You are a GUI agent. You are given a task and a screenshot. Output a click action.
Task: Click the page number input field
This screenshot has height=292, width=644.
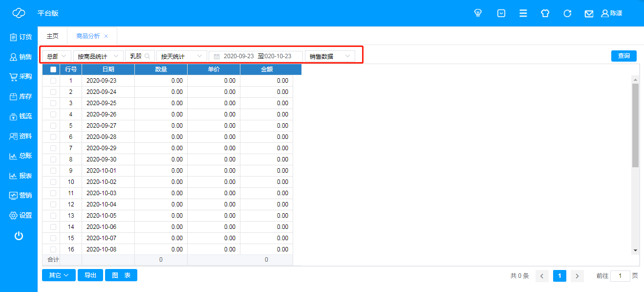click(620, 276)
